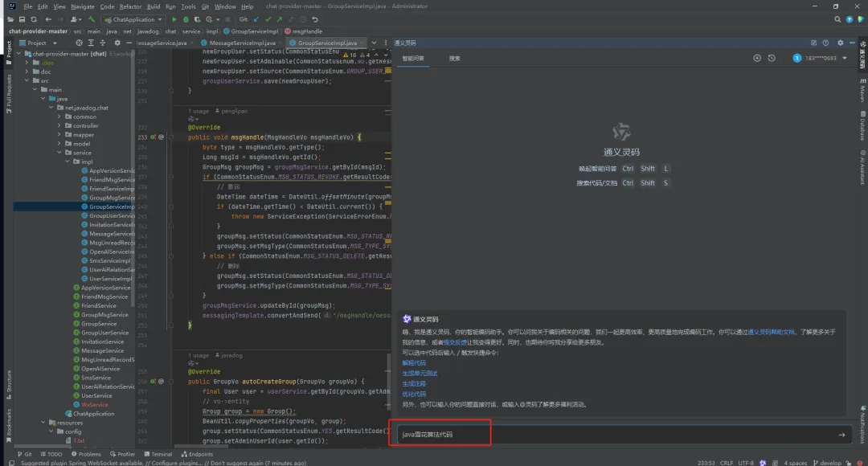This screenshot has width=868, height=466.
Task: Run ChatApplication with the green play icon
Action: [x=174, y=19]
